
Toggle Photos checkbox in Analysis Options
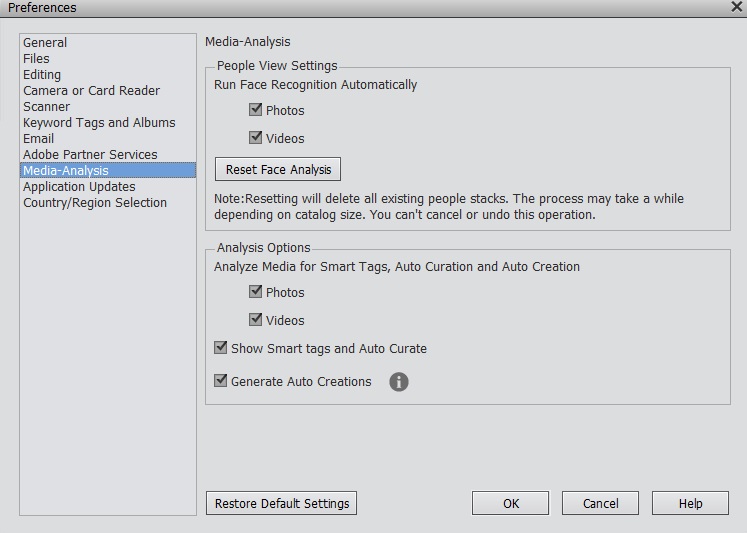[x=256, y=292]
